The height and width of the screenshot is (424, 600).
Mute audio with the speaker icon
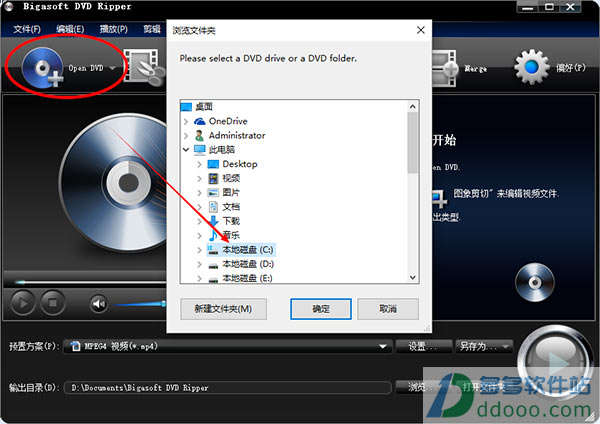click(x=98, y=304)
